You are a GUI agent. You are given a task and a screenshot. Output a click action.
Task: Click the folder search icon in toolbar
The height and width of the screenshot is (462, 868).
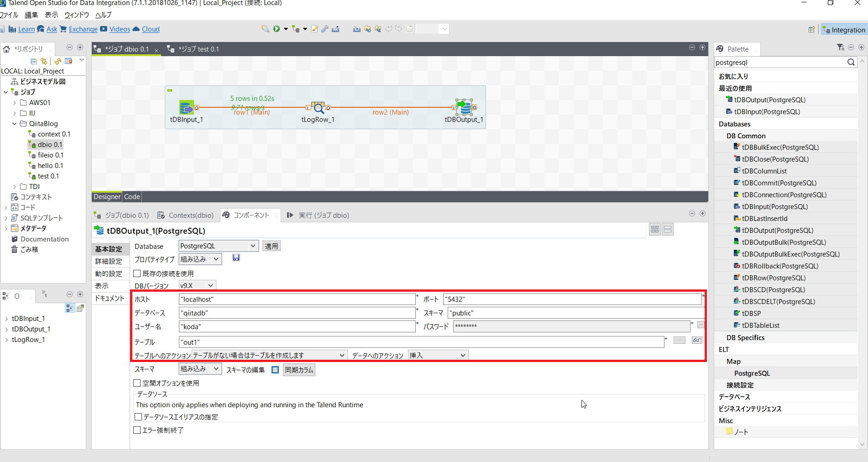click(x=265, y=29)
